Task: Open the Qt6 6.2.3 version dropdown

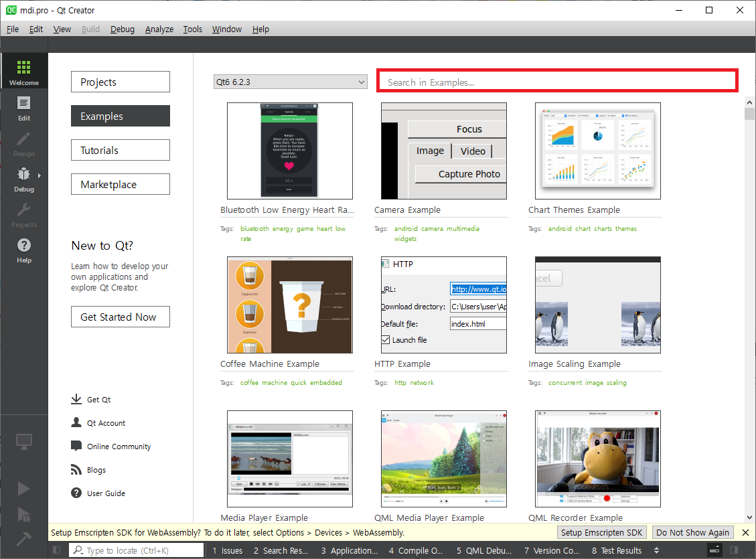Action: pyautogui.click(x=290, y=82)
